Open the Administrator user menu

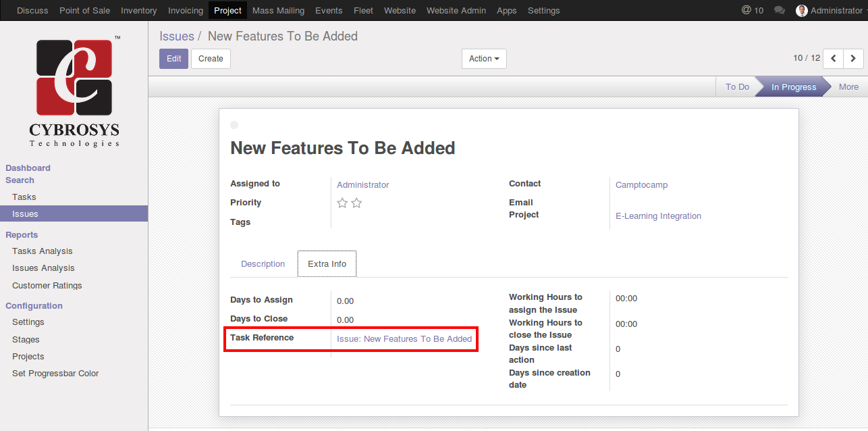tap(836, 11)
